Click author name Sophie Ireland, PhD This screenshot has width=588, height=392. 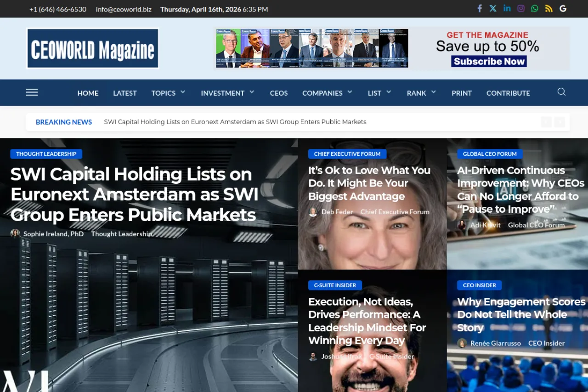pyautogui.click(x=54, y=234)
